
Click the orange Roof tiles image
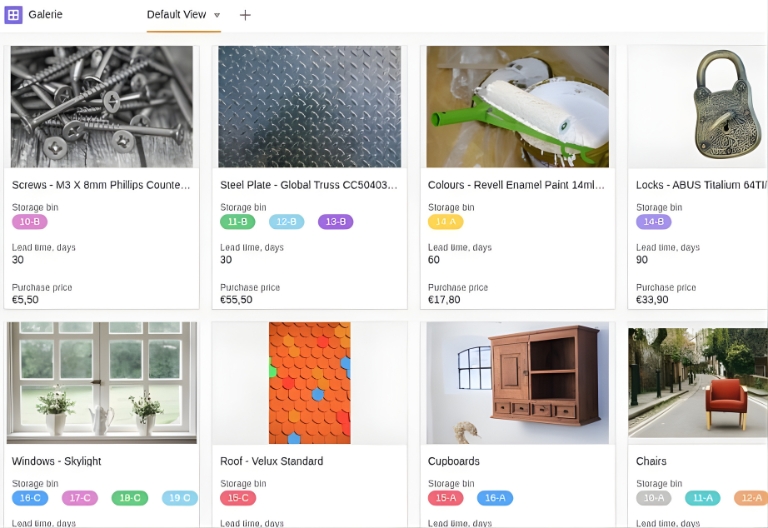pyautogui.click(x=309, y=382)
